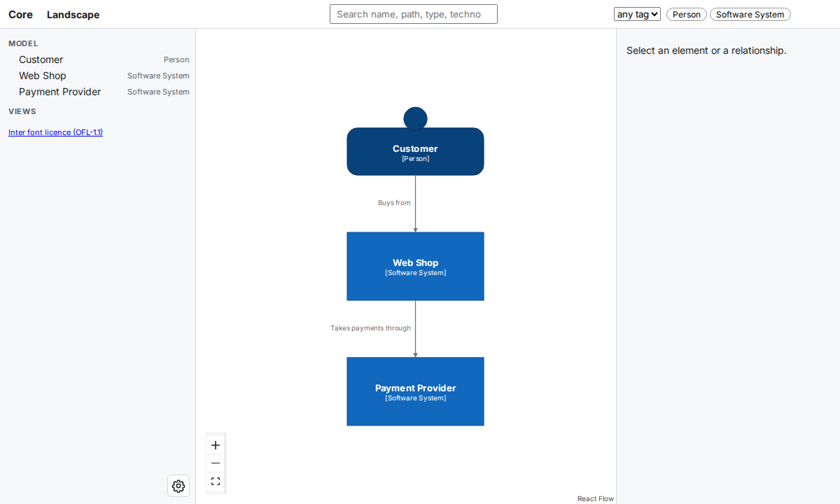This screenshot has width=840, height=504.
Task: Switch to the Landscape tab
Action: click(x=73, y=14)
